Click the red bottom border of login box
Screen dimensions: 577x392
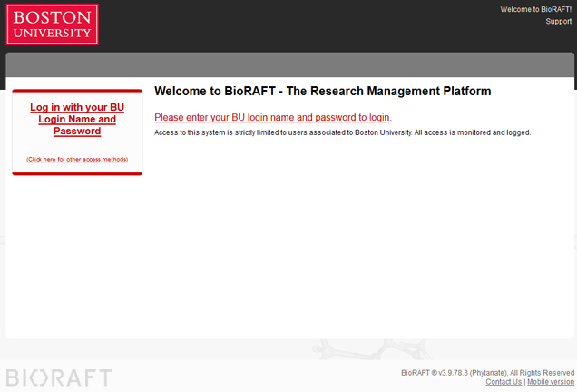point(77,172)
